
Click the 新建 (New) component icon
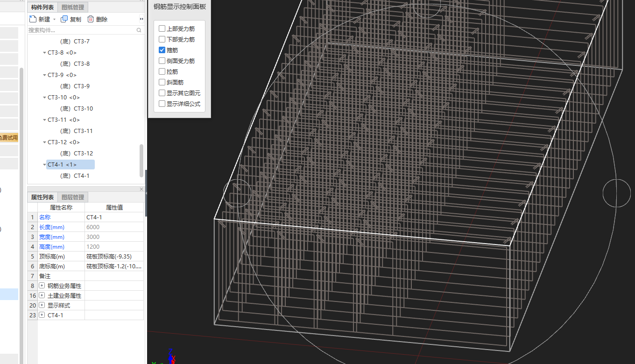[x=33, y=19]
